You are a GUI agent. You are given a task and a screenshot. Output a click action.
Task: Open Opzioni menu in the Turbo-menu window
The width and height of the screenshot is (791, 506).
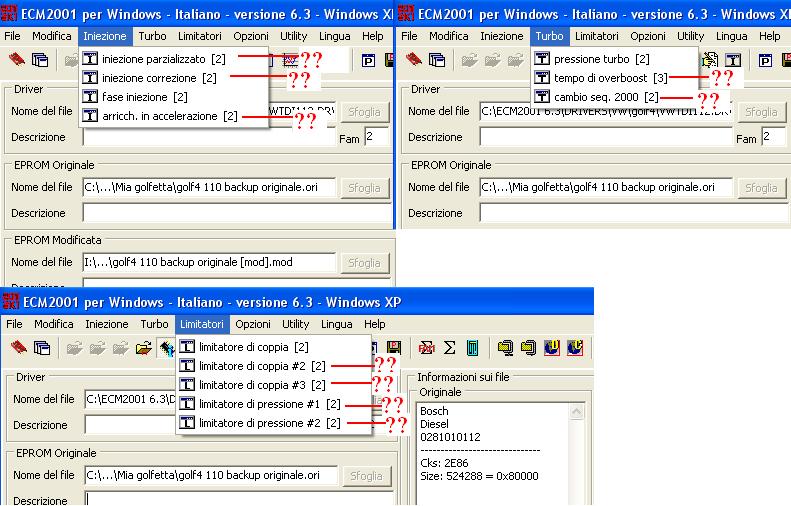coord(648,36)
